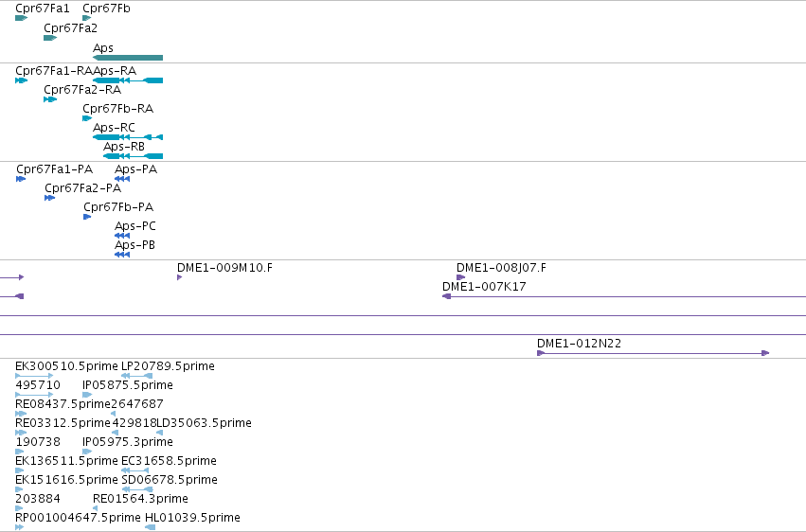Select the long DME1-012N22 feature arrow line
This screenshot has width=806, height=532.
[x=653, y=353]
